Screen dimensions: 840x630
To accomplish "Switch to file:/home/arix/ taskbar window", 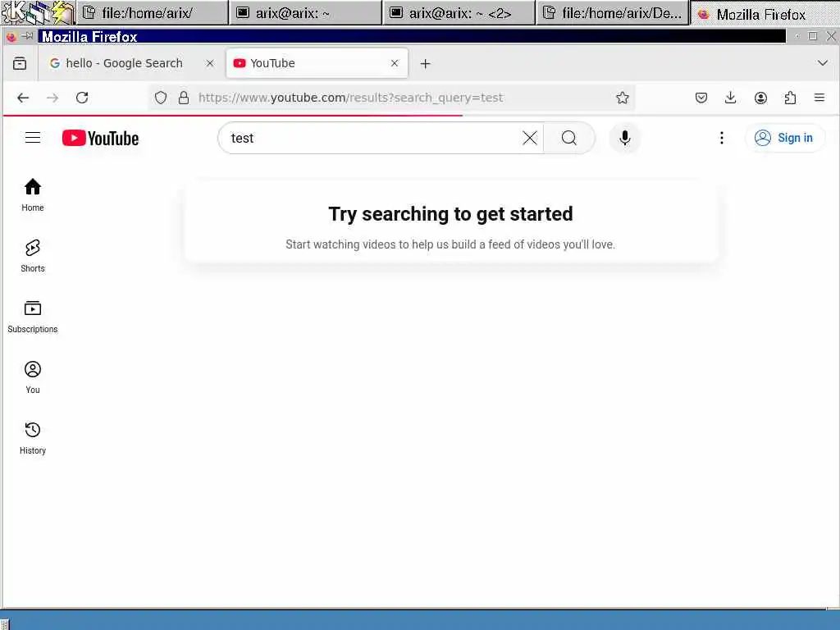I will pos(152,13).
